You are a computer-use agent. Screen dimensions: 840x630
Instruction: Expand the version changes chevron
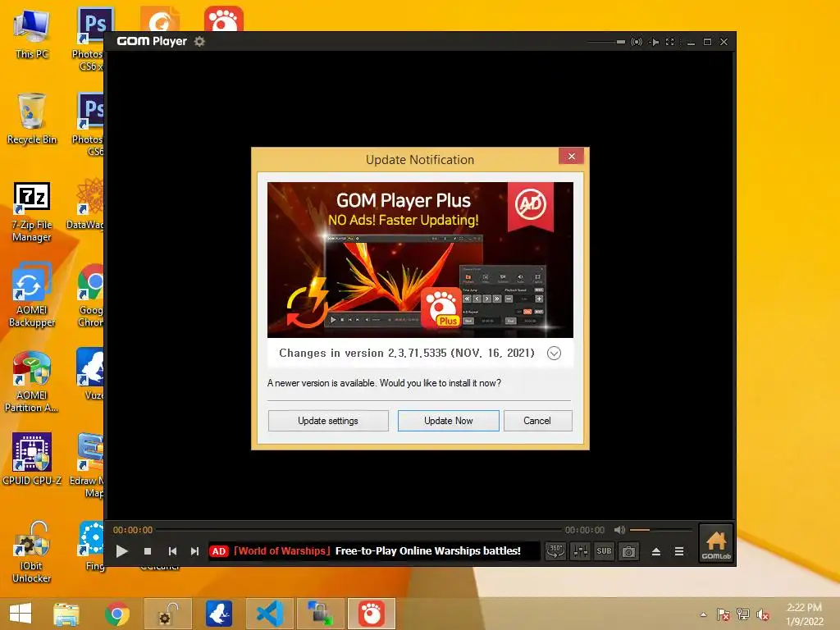tap(554, 353)
